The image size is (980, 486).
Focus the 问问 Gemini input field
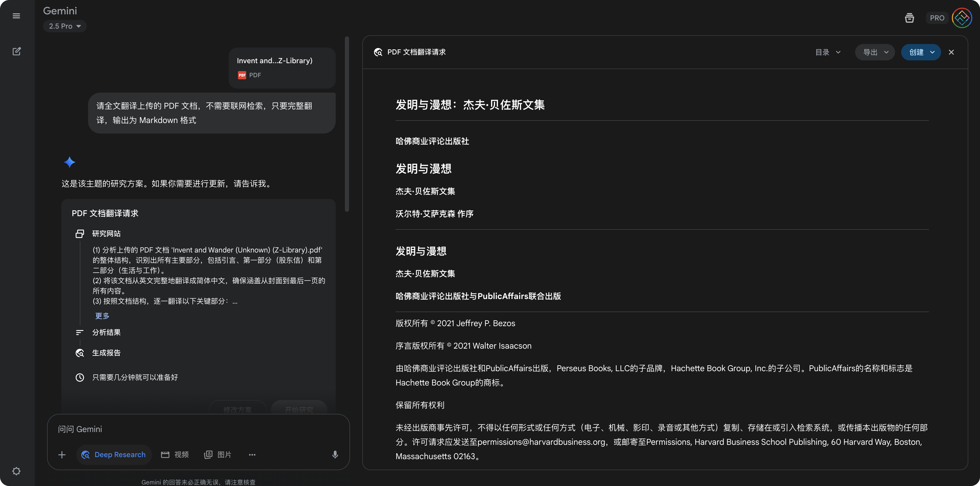198,429
